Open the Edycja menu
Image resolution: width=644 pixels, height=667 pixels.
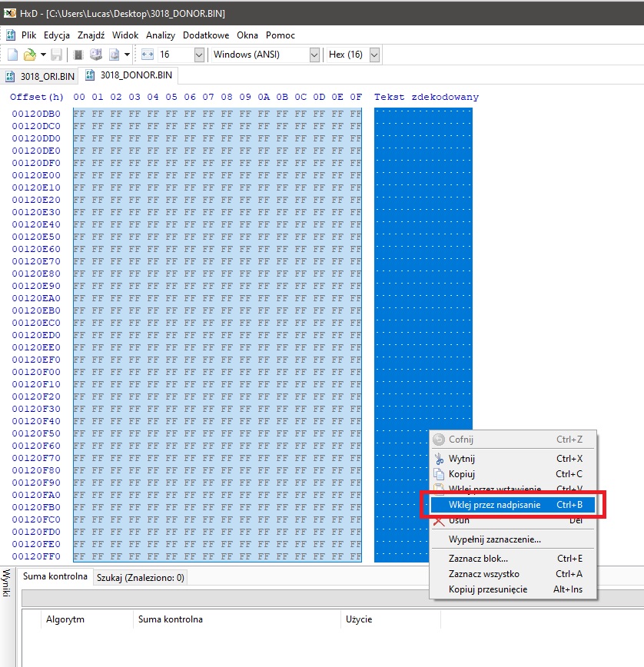(57, 35)
